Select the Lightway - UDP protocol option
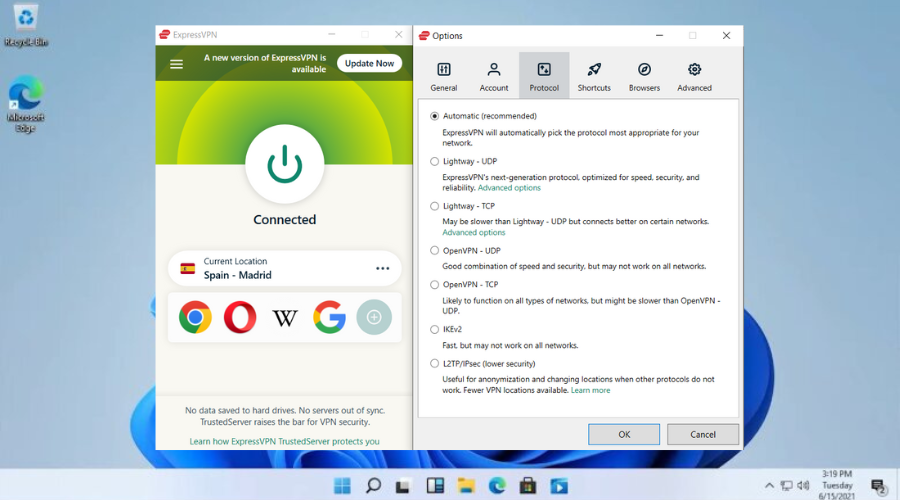Screen dimensions: 900x500 point(435,161)
